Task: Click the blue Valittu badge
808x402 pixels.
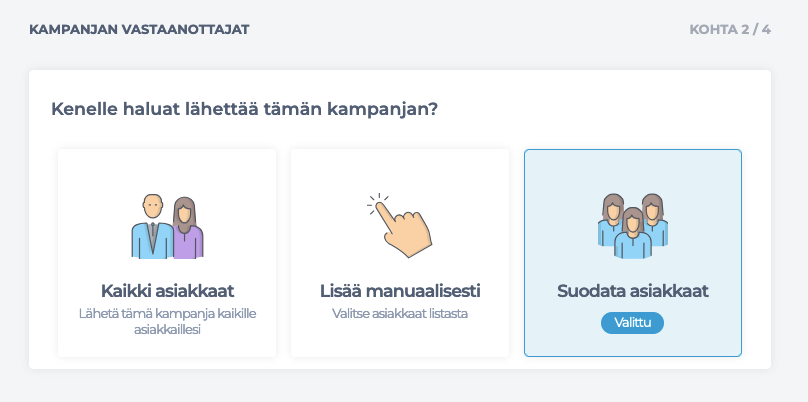Action: point(632,323)
